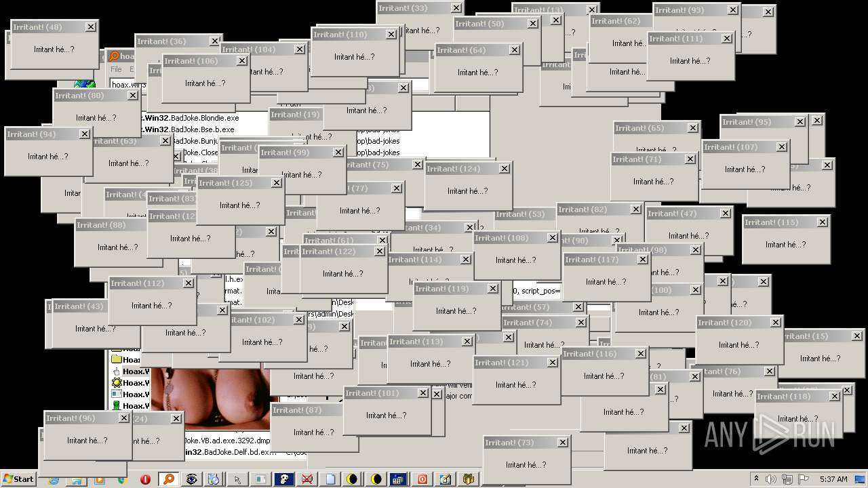Image resolution: width=868 pixels, height=488 pixels.
Task: Close the Irritant! (107) popup
Action: tap(781, 147)
